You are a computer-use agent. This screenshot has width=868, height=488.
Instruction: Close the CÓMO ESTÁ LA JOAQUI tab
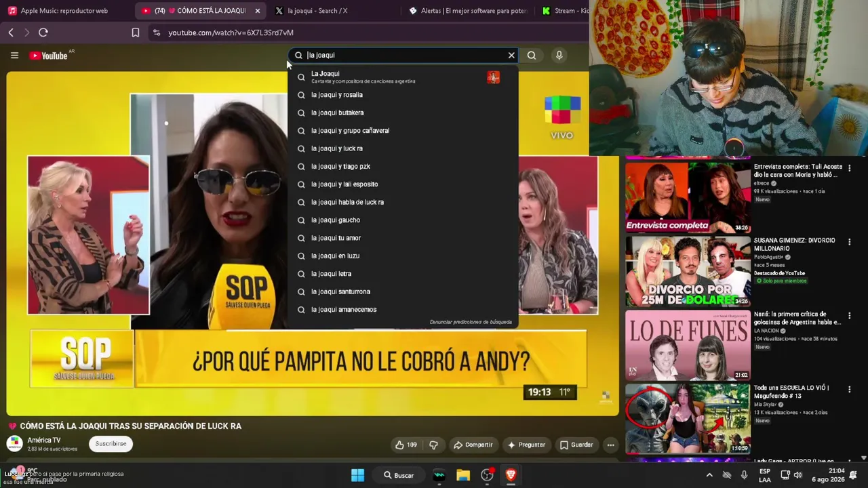[258, 11]
